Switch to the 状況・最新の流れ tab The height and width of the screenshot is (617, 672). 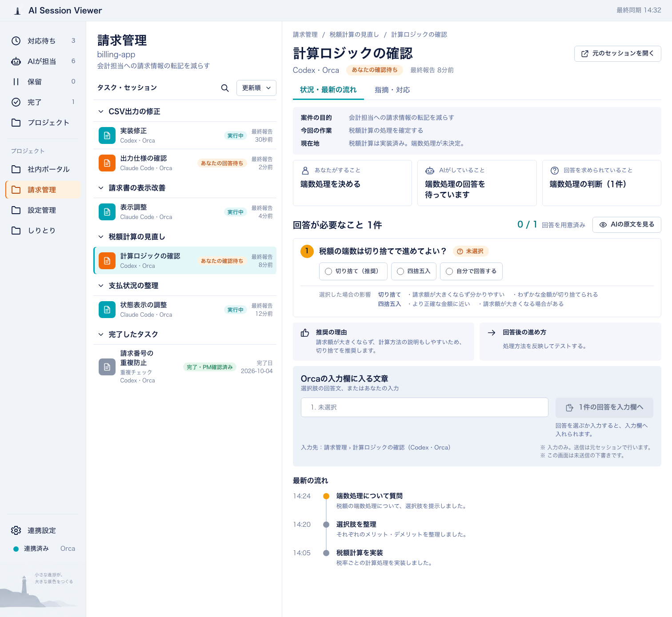(328, 90)
